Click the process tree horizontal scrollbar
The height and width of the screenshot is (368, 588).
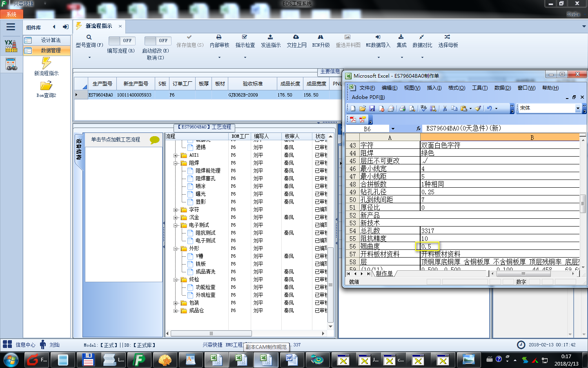click(211, 334)
